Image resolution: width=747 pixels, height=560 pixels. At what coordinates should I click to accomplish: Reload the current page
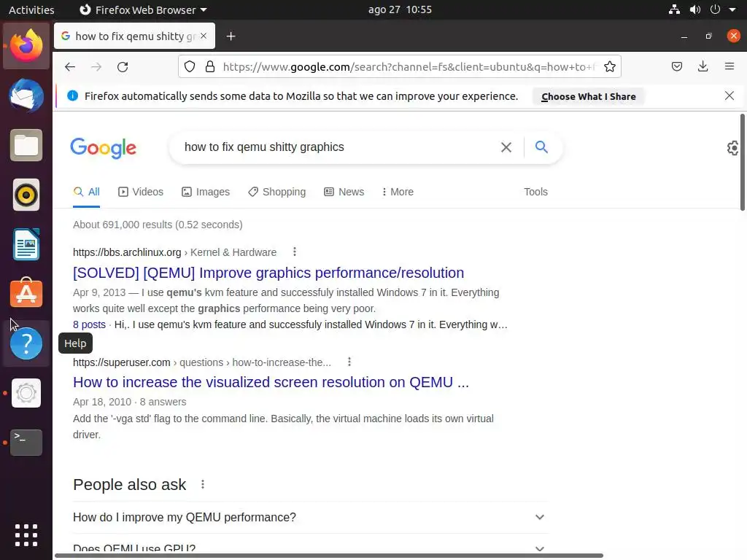pyautogui.click(x=123, y=66)
